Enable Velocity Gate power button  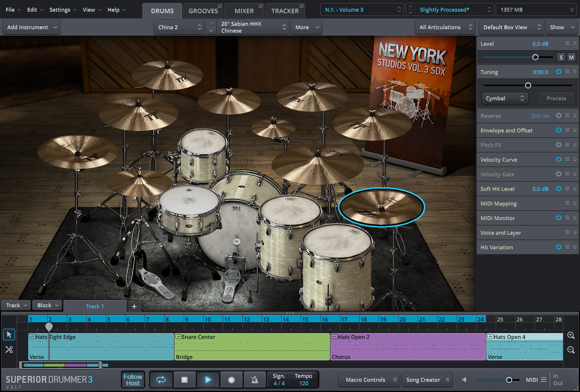coord(559,174)
